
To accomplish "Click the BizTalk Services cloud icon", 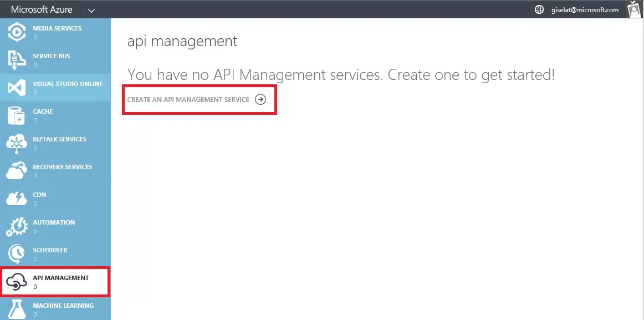I will click(17, 144).
